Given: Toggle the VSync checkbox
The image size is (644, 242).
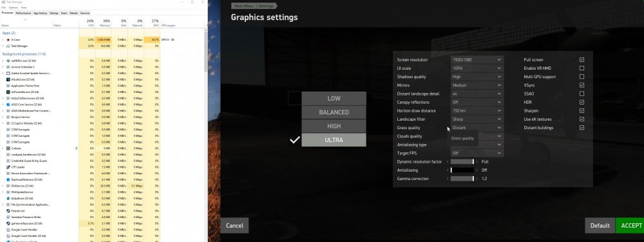Looking at the screenshot, I should pyautogui.click(x=582, y=85).
